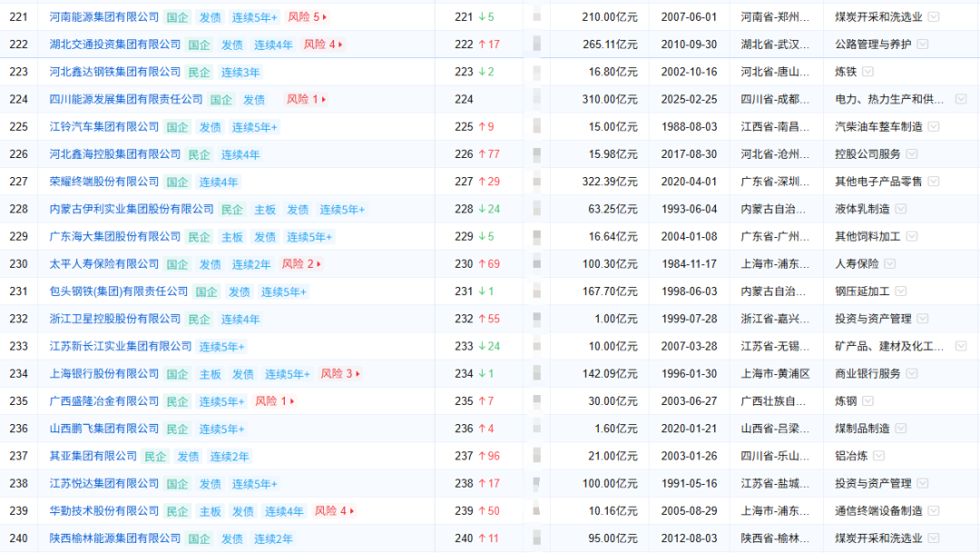Click 连续3年 tag for 河北鑫达钢铁集团
The image size is (980, 553).
coord(240,73)
